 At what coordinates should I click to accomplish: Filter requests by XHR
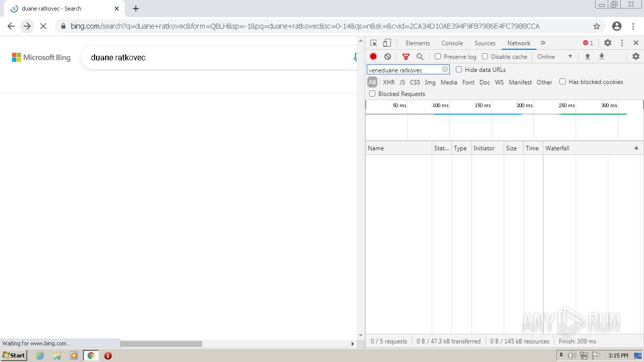(389, 82)
